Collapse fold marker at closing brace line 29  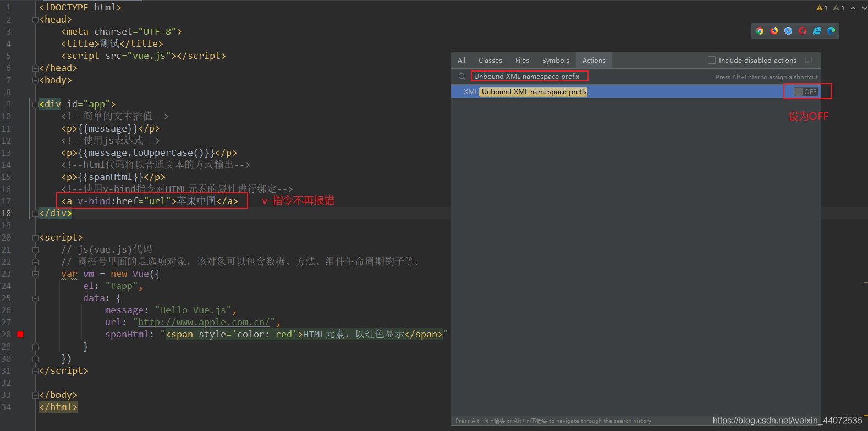[35, 347]
